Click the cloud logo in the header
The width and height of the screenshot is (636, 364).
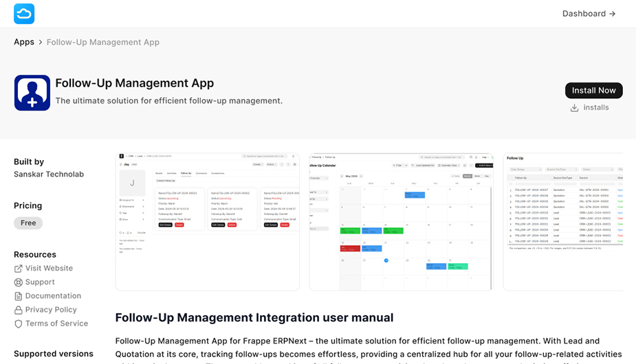click(x=24, y=14)
